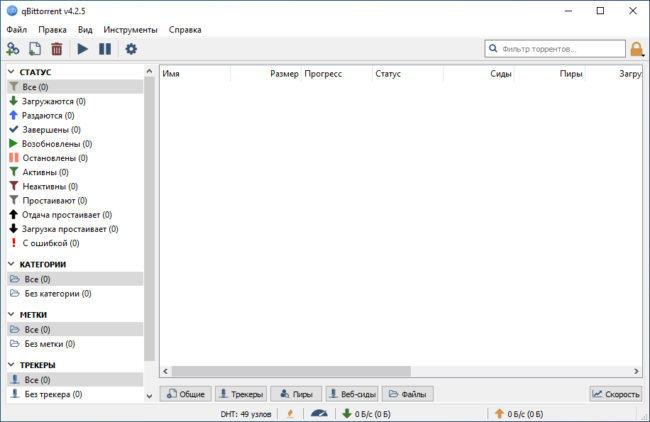Select Активны (0) filter
This screenshot has height=422, width=650.
(75, 172)
